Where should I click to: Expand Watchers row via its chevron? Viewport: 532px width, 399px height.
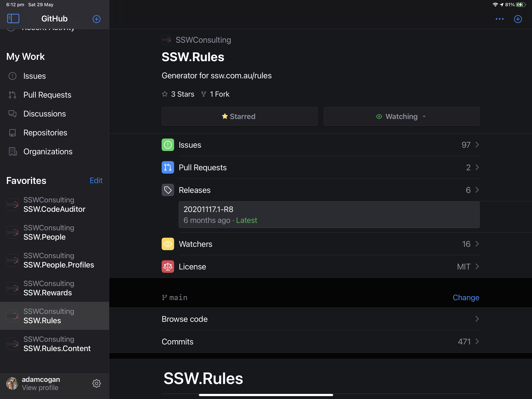477,244
